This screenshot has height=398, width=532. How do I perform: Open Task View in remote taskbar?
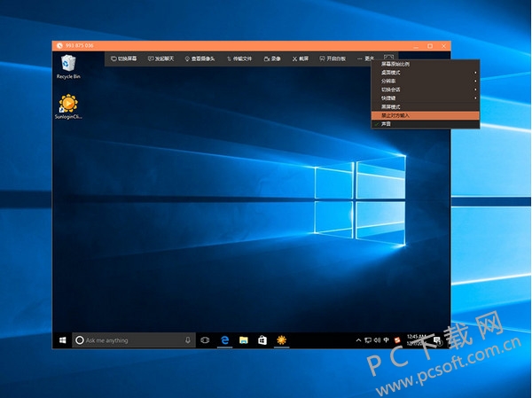pyautogui.click(x=205, y=340)
